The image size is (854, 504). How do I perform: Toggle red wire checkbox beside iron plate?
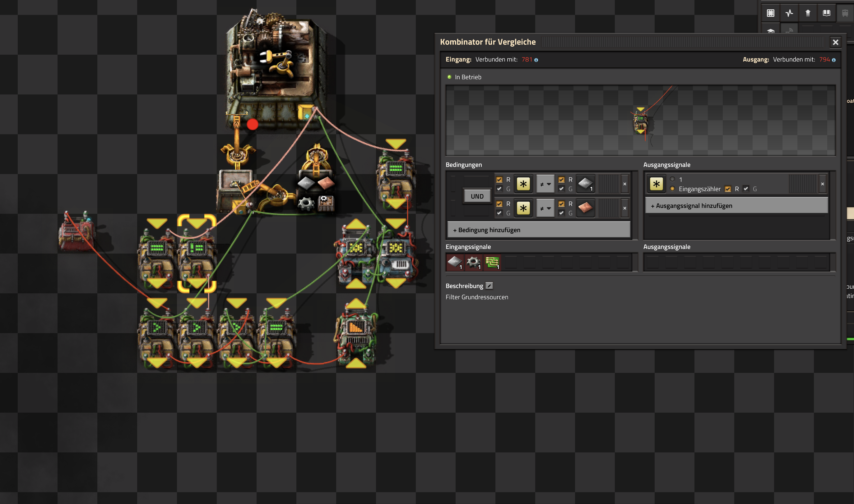[x=561, y=180]
